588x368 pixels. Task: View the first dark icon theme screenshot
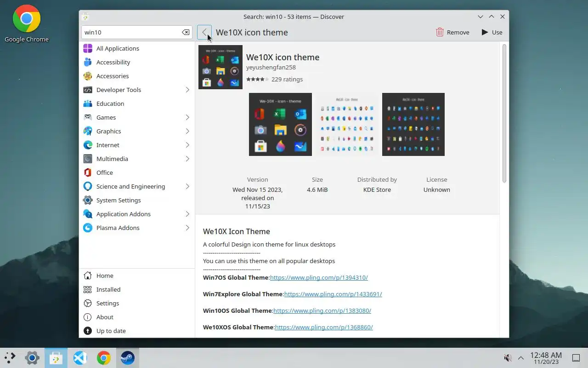[x=280, y=124]
